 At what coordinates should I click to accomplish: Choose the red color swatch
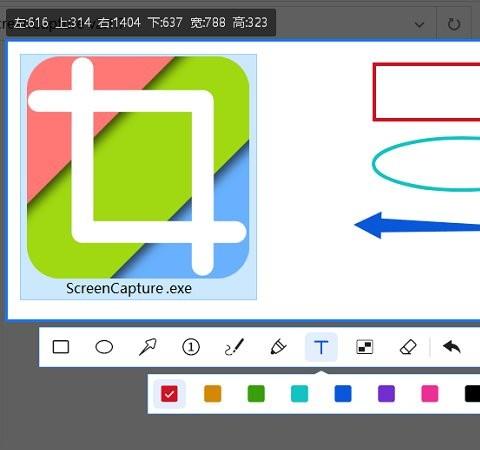pos(169,394)
